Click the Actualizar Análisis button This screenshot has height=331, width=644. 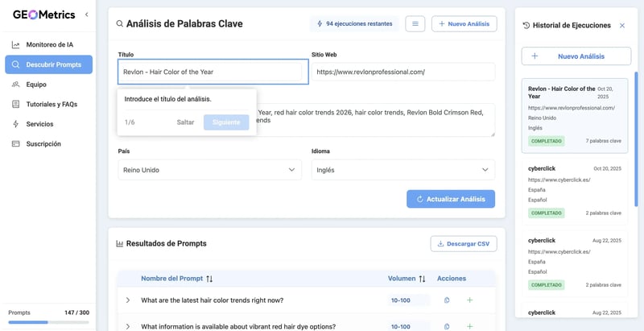click(x=450, y=199)
